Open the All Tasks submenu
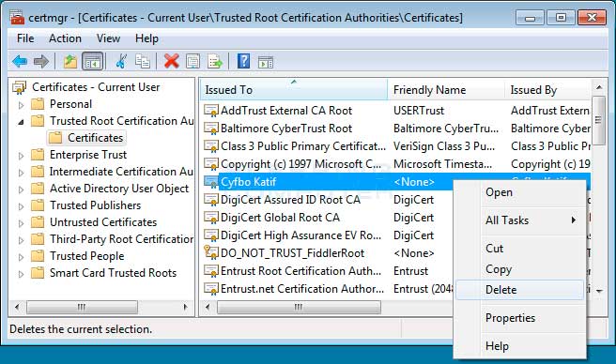This screenshot has height=364, width=616. click(x=520, y=220)
